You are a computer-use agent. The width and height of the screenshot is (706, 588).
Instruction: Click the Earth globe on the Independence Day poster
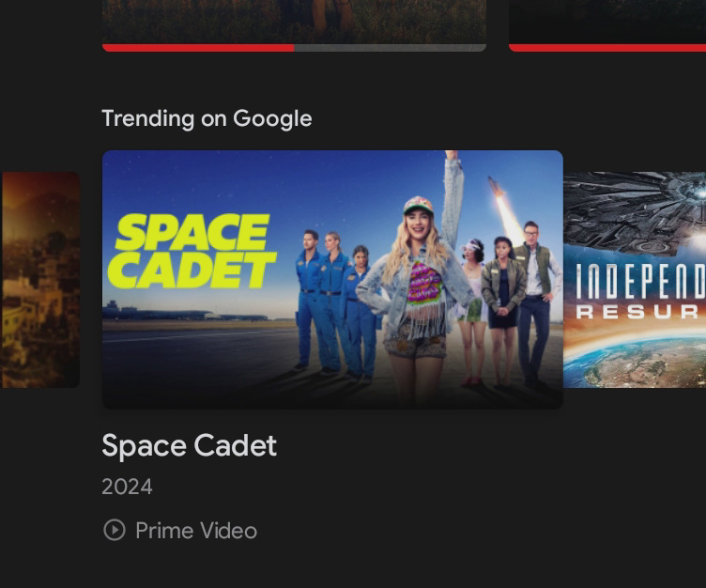pyautogui.click(x=635, y=363)
